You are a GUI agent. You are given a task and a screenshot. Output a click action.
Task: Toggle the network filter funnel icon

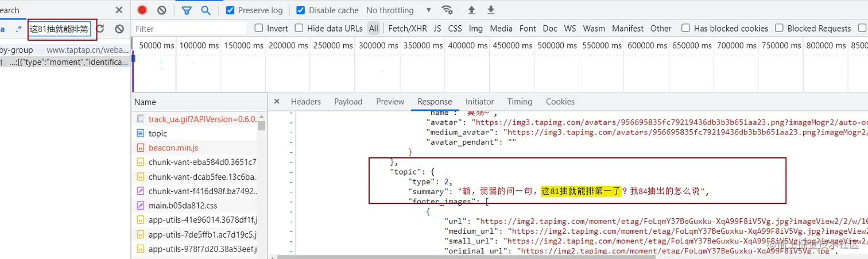pyautogui.click(x=187, y=10)
